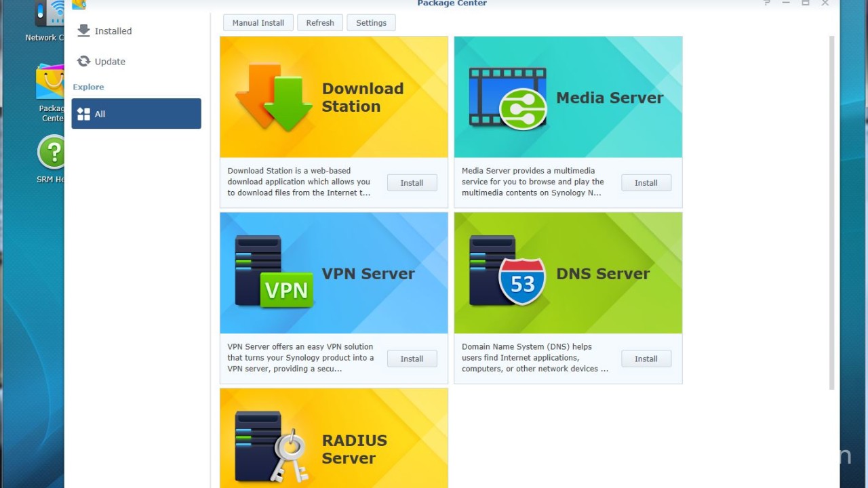
Task: Click the package list vertical scrollbar
Action: click(x=832, y=213)
